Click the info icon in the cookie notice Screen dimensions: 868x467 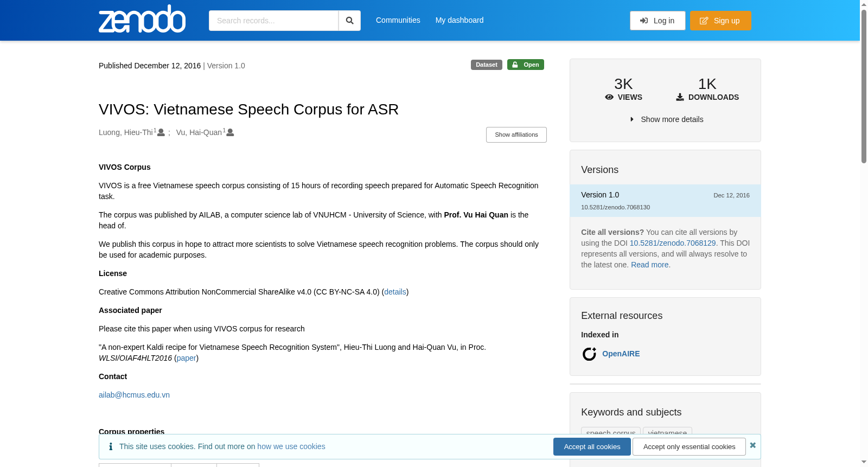[x=111, y=446]
